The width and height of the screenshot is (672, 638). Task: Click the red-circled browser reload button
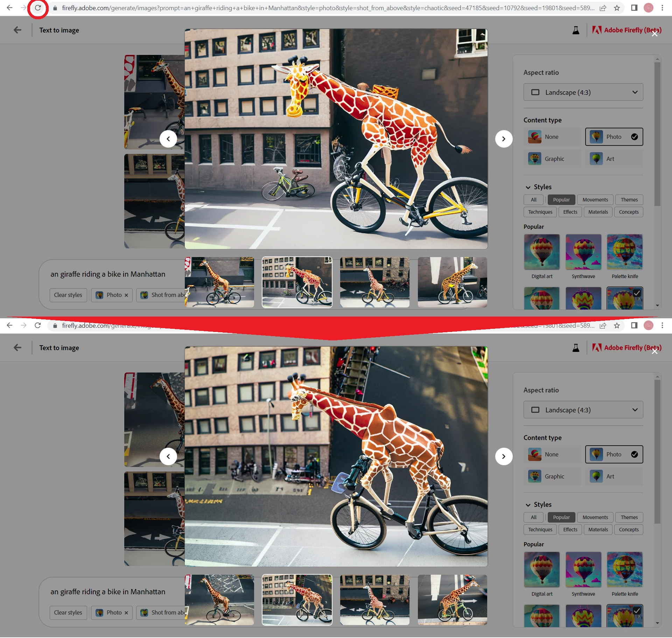[x=38, y=8]
